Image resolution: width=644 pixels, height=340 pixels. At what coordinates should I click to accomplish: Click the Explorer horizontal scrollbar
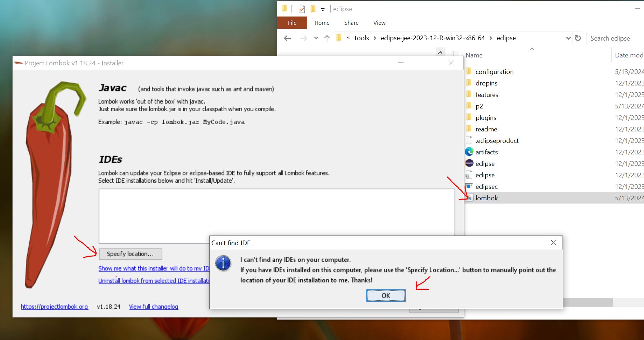588,302
